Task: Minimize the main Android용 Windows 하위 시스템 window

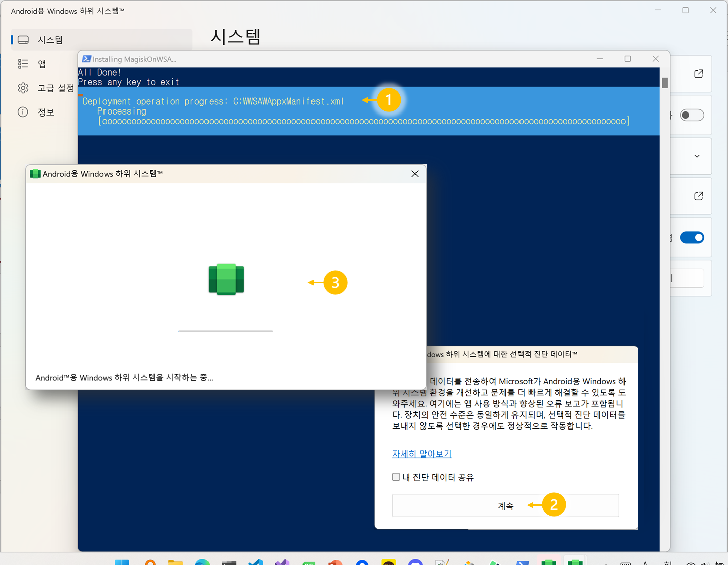Action: (658, 10)
